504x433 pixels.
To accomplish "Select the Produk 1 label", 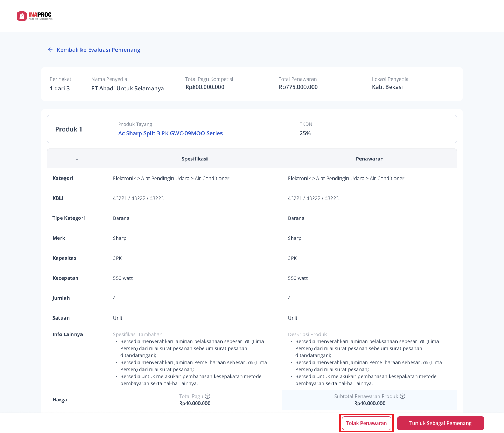I will point(69,129).
